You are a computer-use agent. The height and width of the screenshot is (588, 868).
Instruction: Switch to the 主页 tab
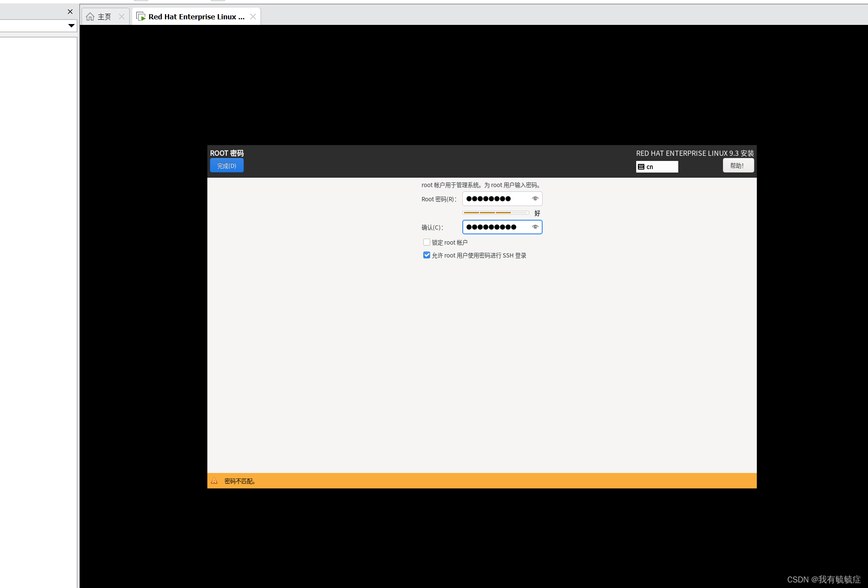click(104, 17)
